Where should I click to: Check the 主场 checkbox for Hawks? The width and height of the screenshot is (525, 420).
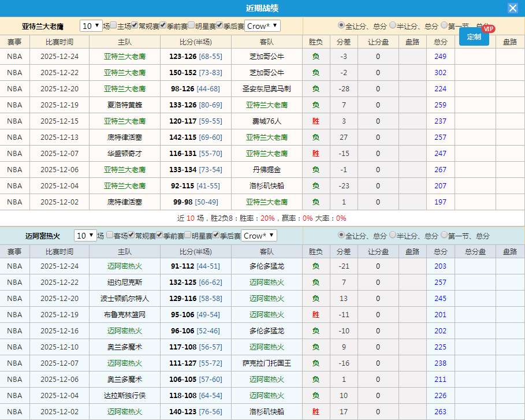[114, 25]
